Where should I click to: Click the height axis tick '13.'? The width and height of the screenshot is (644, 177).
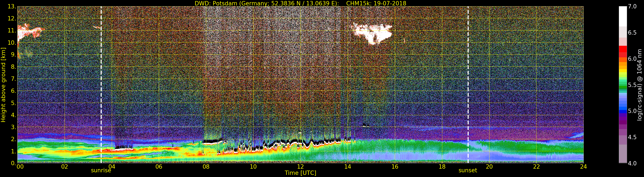pyautogui.click(x=12, y=6)
